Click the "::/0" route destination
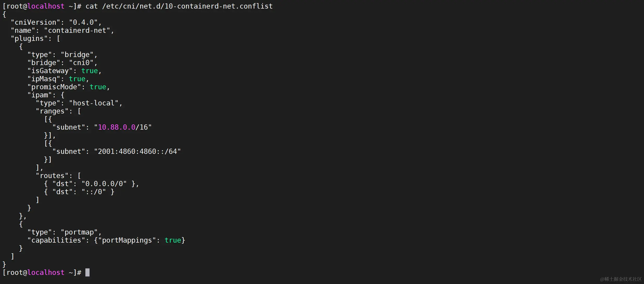Screen dimensions: 644x284 coord(94,192)
